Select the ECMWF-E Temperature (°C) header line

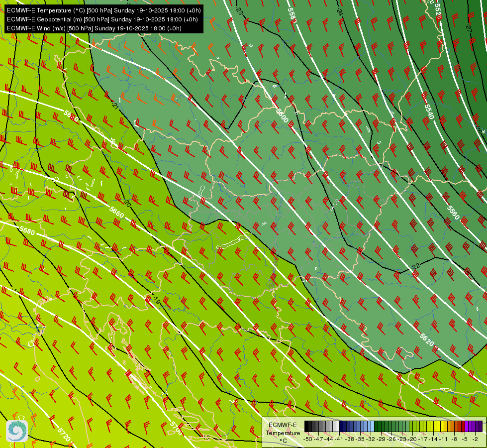coord(104,10)
